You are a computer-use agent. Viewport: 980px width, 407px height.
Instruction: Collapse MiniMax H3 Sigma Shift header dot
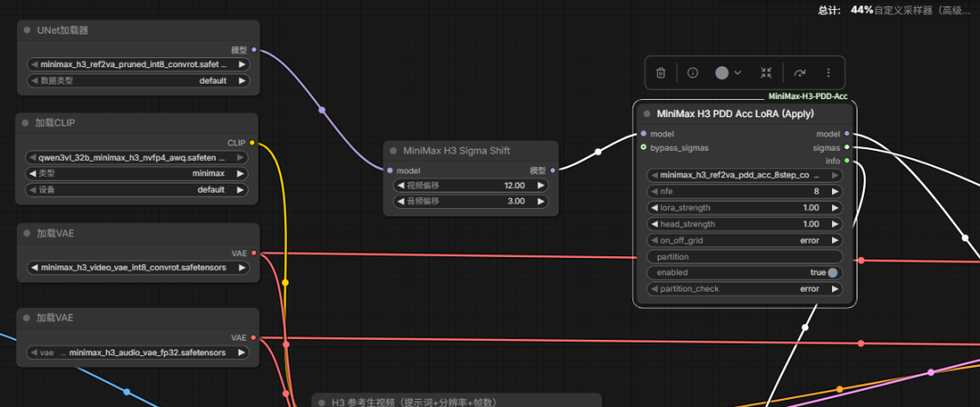(x=393, y=150)
